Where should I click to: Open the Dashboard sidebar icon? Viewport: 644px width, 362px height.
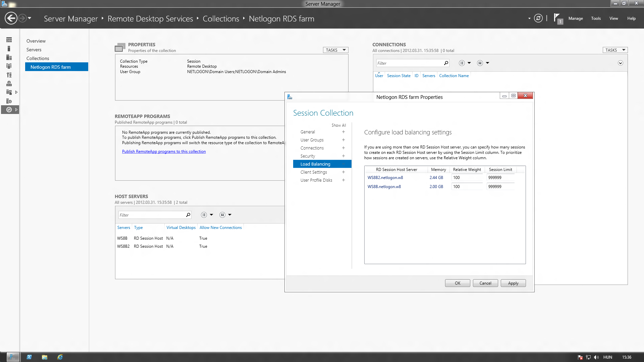pyautogui.click(x=9, y=40)
